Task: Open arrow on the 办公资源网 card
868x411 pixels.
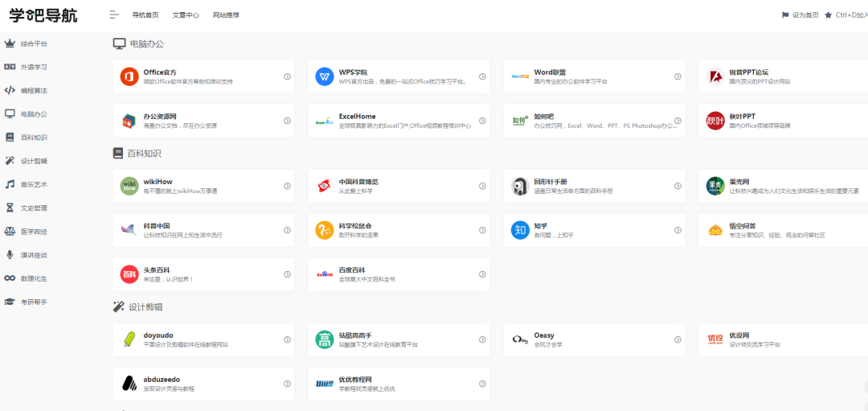Action: [x=287, y=121]
